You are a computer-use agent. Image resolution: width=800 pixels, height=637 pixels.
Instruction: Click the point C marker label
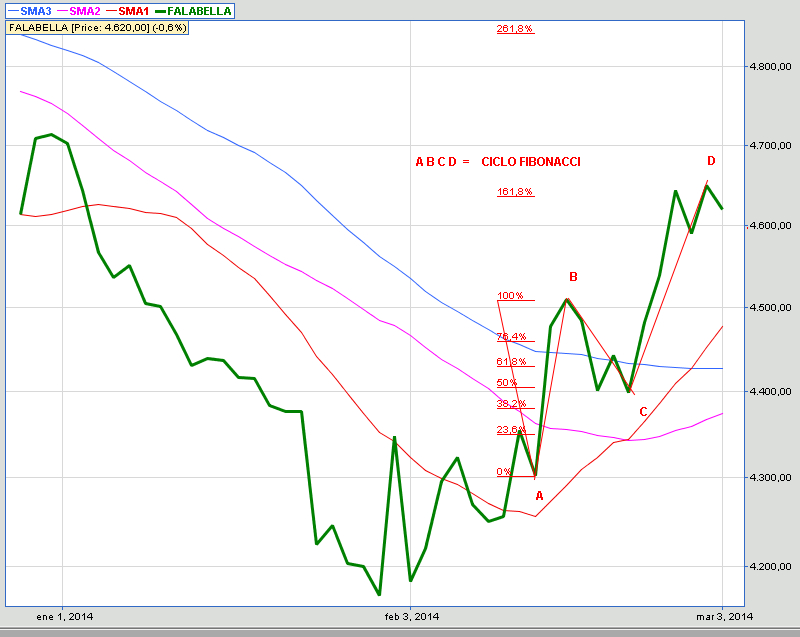[643, 412]
